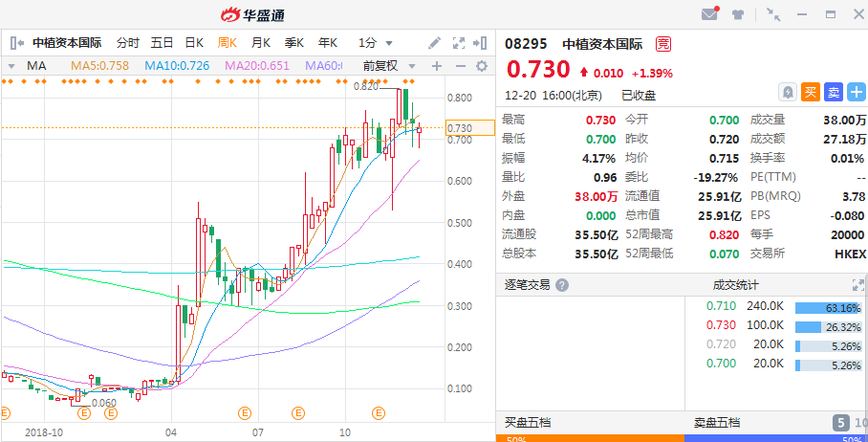This screenshot has width=868, height=442.
Task: Add stock to watchlist plus button
Action: point(857,92)
